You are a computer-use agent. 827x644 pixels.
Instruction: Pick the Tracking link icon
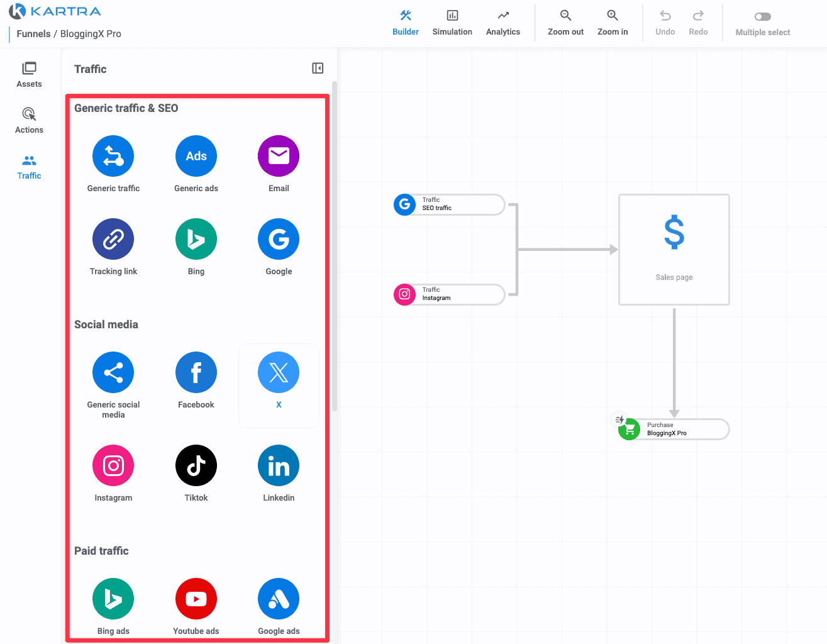click(x=113, y=239)
